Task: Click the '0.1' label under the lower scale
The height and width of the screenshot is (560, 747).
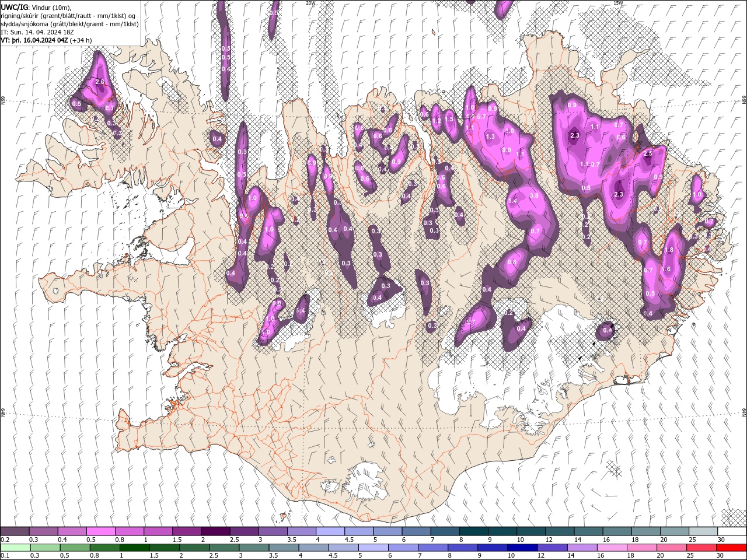Action: 4,556
